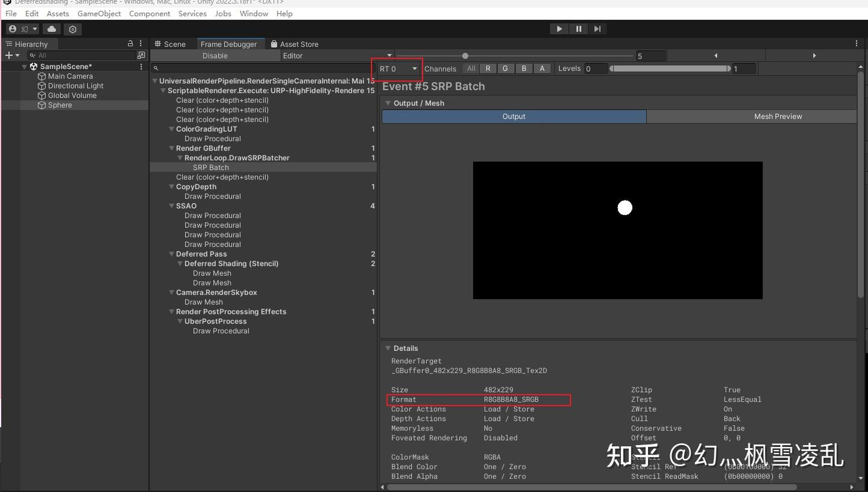Viewport: 868px width, 492px height.
Task: Open the Edit menu
Action: pos(32,13)
